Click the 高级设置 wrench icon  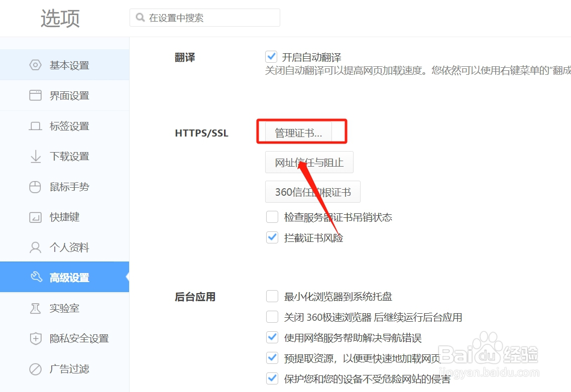pyautogui.click(x=36, y=277)
